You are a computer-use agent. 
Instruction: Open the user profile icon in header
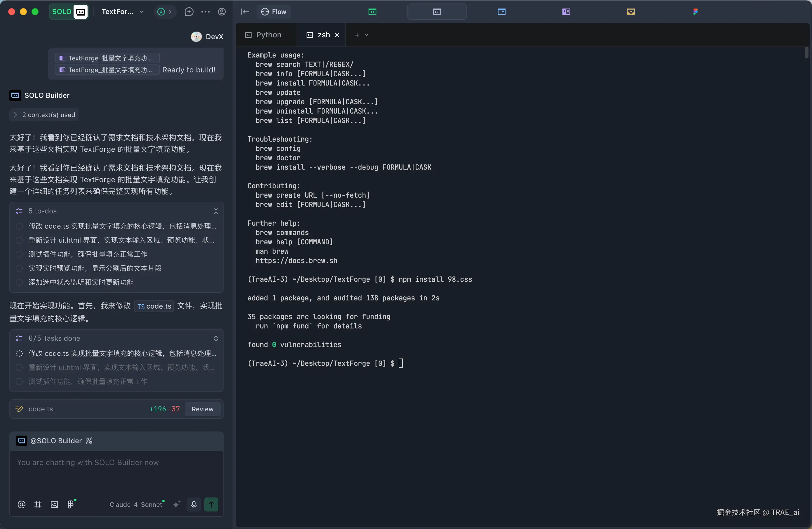[x=222, y=12]
